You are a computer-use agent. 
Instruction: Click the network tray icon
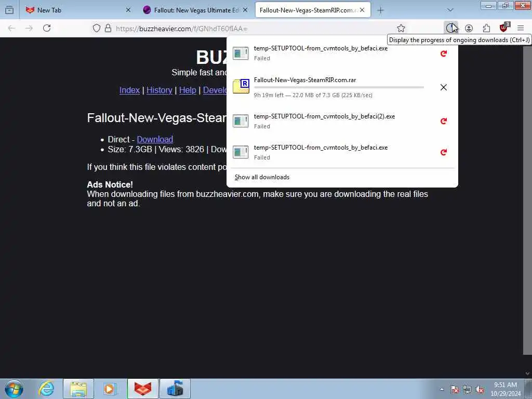pyautogui.click(x=467, y=390)
